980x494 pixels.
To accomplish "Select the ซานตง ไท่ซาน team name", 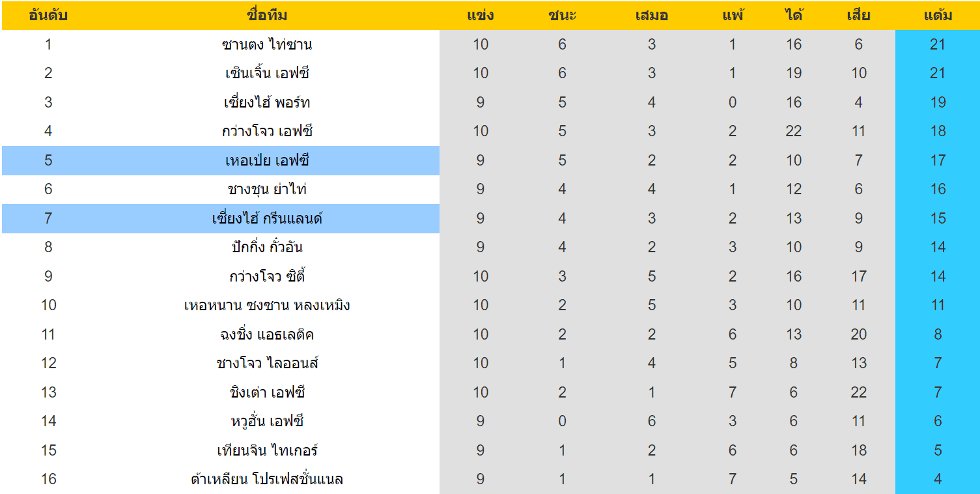I will tap(267, 44).
